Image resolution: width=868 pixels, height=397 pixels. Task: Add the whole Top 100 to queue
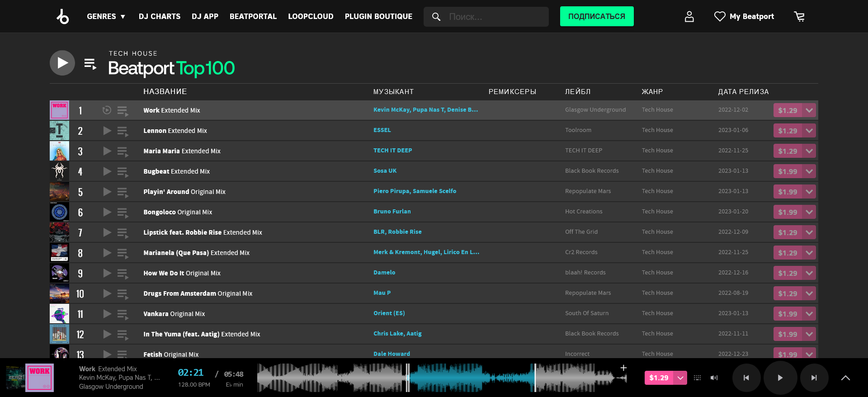[x=90, y=64]
